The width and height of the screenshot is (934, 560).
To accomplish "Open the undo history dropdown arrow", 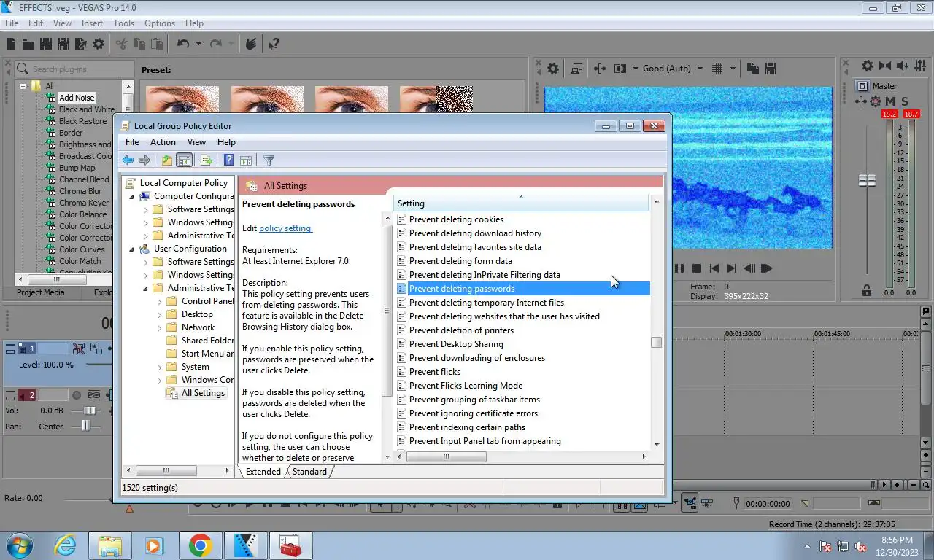I will [x=198, y=44].
